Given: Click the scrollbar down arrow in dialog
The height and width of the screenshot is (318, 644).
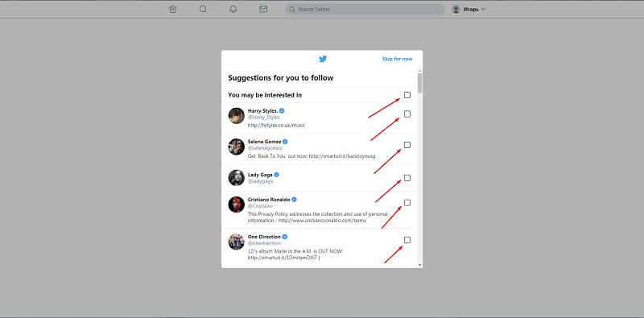Looking at the screenshot, I should coord(419,265).
